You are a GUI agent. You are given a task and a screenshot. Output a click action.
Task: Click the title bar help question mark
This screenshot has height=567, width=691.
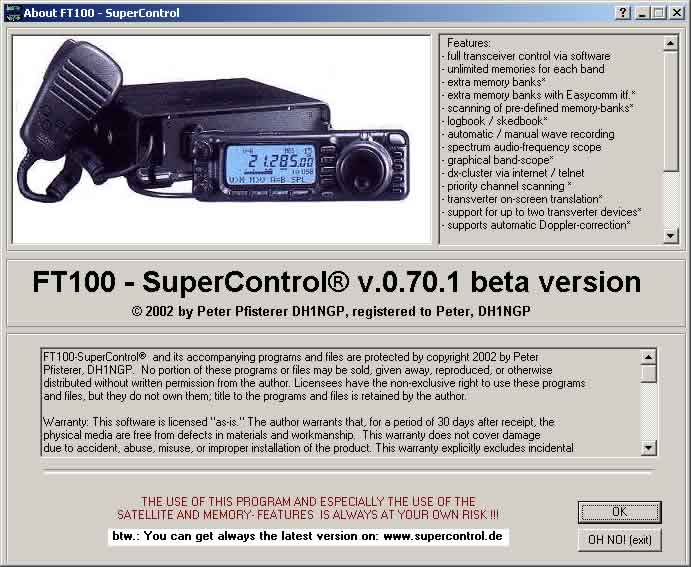pyautogui.click(x=623, y=12)
